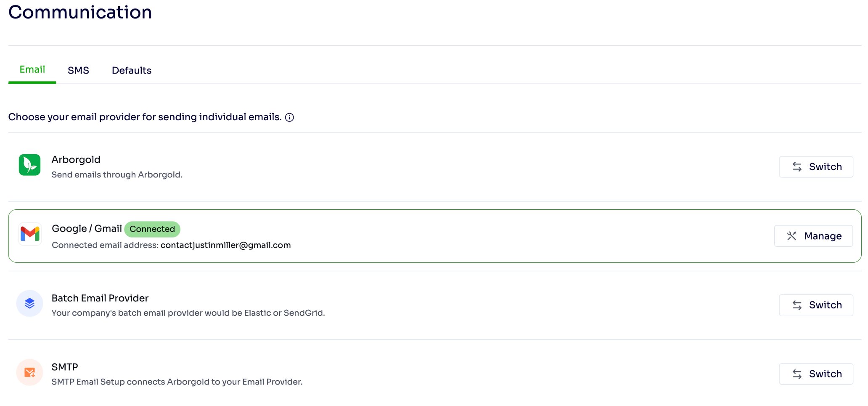Click the Communication page heading
Viewport: 868px width, 406px height.
pyautogui.click(x=80, y=12)
